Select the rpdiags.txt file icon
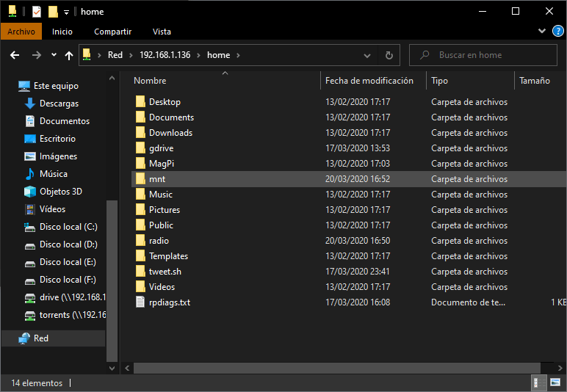567x392 pixels. (x=140, y=302)
